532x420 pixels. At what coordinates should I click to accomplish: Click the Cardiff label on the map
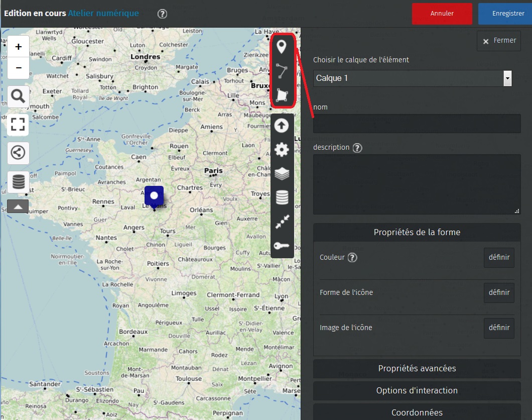tap(62, 58)
